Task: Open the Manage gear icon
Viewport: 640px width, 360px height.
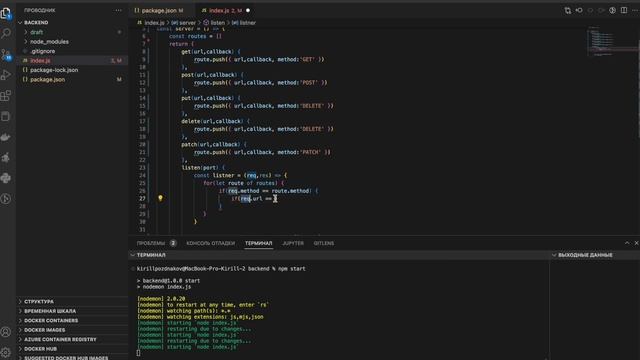Action: pos(6,352)
